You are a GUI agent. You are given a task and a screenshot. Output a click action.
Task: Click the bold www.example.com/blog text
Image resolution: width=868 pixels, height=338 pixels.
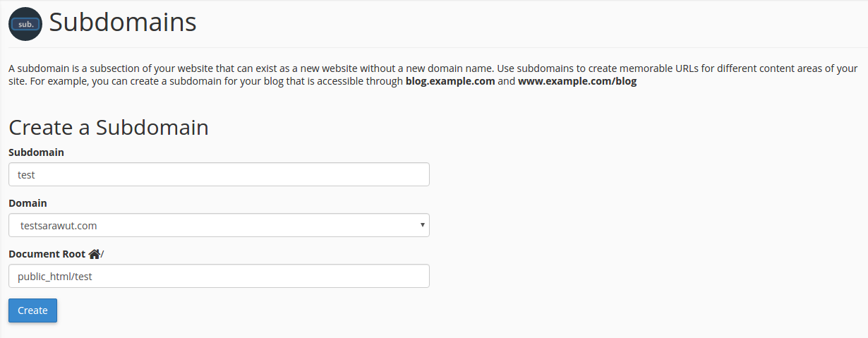[x=577, y=82]
